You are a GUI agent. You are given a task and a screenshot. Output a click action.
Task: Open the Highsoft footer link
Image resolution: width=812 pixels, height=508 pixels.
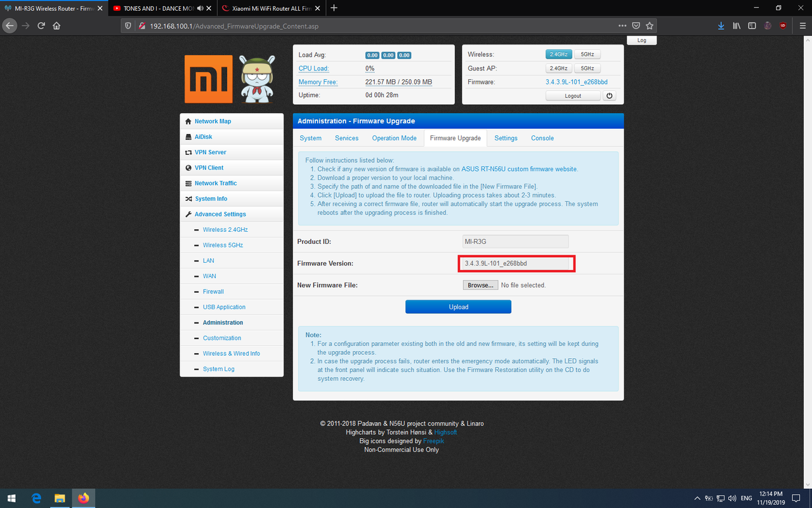click(445, 432)
